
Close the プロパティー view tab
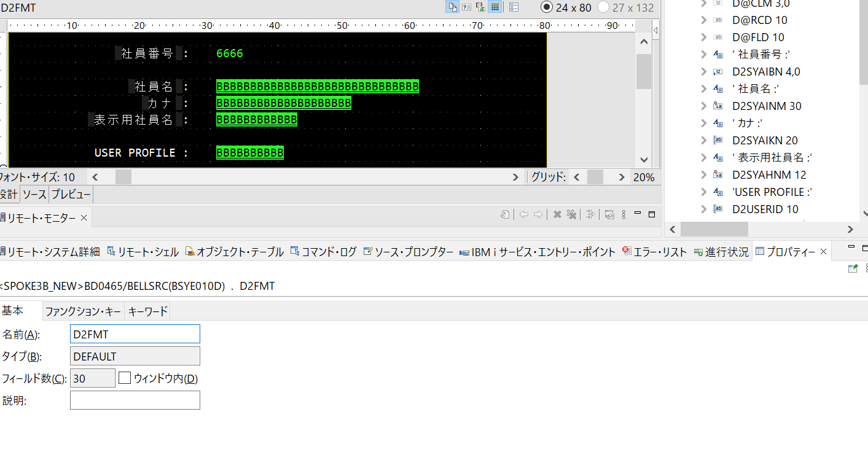coord(823,252)
